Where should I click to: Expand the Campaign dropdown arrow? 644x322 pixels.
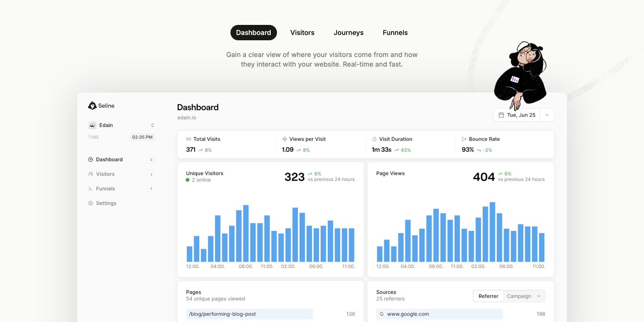[539, 296]
